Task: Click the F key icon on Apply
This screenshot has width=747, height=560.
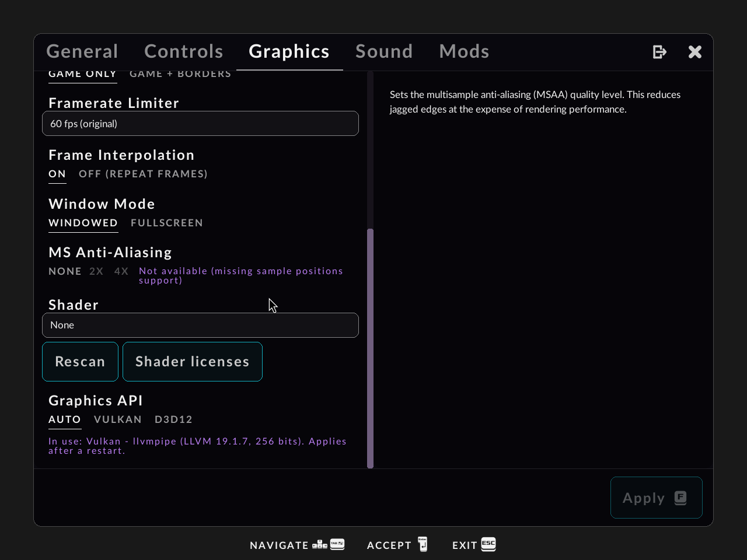Action: pos(680,498)
